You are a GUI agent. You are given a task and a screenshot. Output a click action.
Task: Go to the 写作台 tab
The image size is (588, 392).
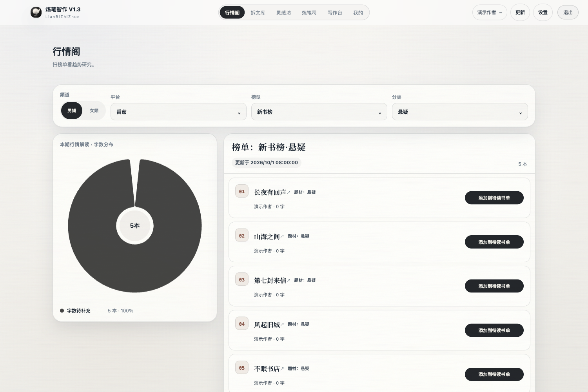click(x=335, y=13)
